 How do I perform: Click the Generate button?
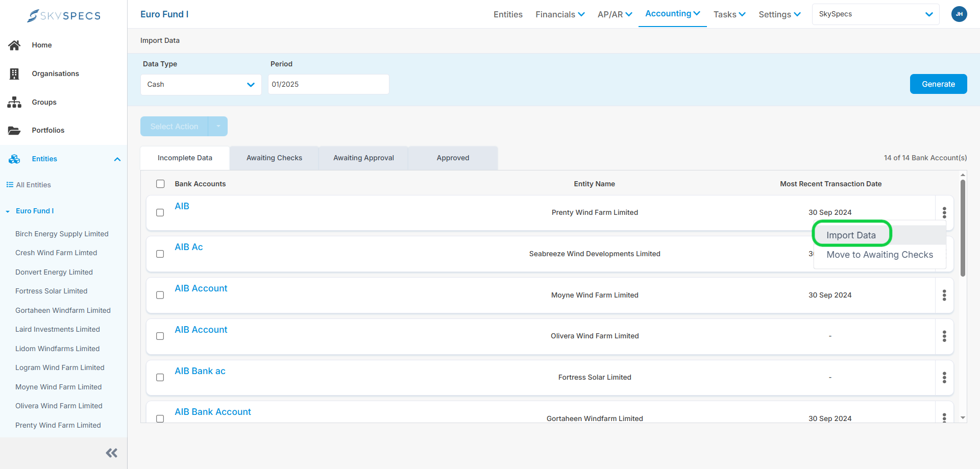pos(938,84)
